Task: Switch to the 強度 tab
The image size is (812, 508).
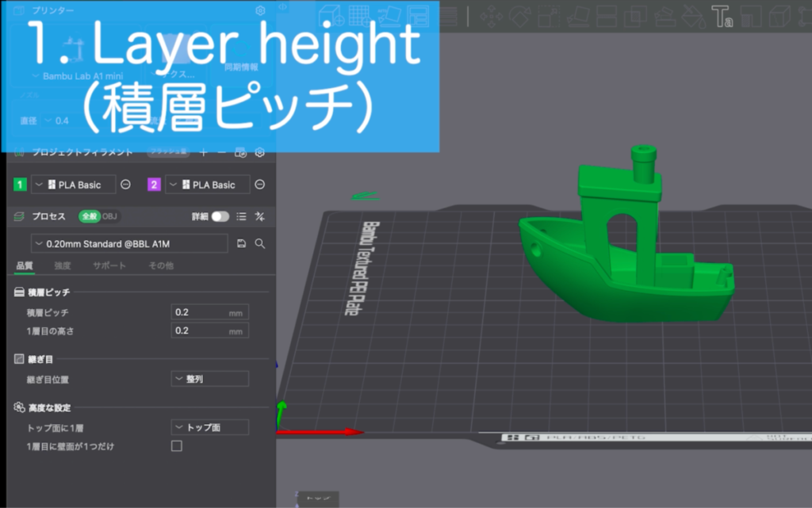Action: coord(63,265)
